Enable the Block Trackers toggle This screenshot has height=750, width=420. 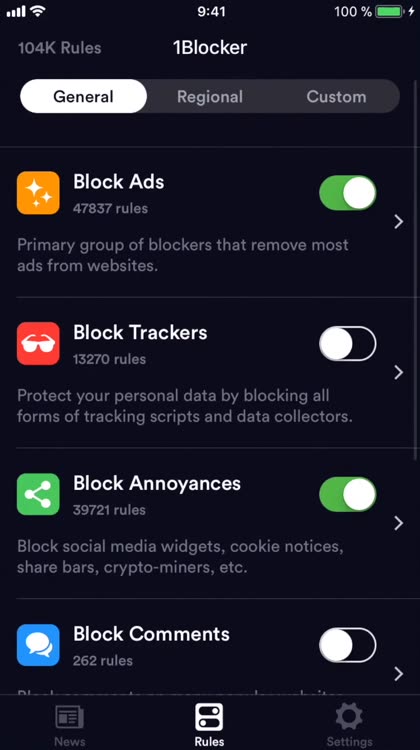coord(348,343)
